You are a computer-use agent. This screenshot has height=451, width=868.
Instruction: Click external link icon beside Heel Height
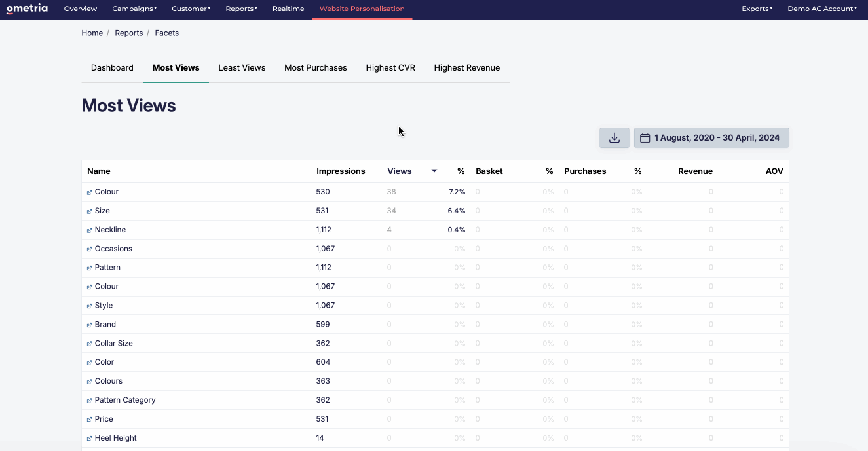pos(90,439)
